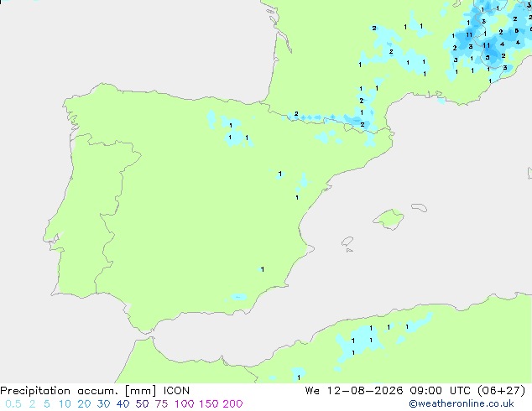
Task: Click the 20 mm legend value
Action: [84, 404]
